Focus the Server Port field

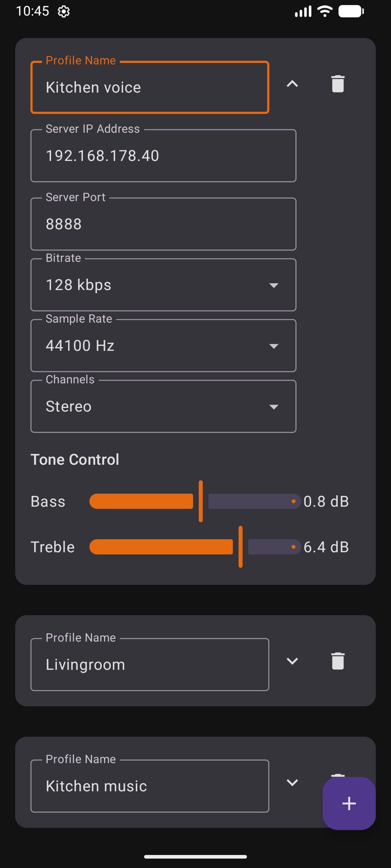pos(163,224)
